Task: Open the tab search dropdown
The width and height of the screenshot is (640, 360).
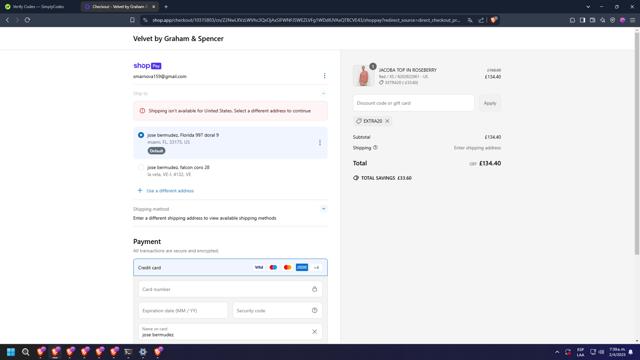Action: coord(588,7)
